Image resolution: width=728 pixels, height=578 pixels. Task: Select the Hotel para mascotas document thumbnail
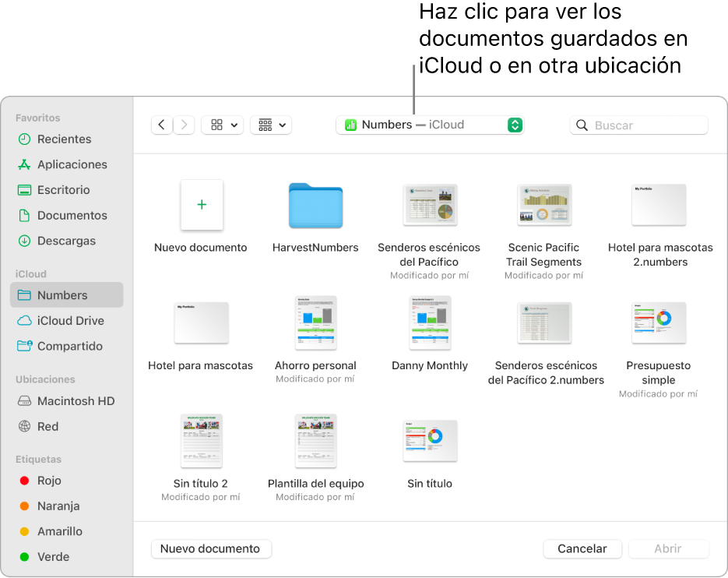[x=202, y=323]
